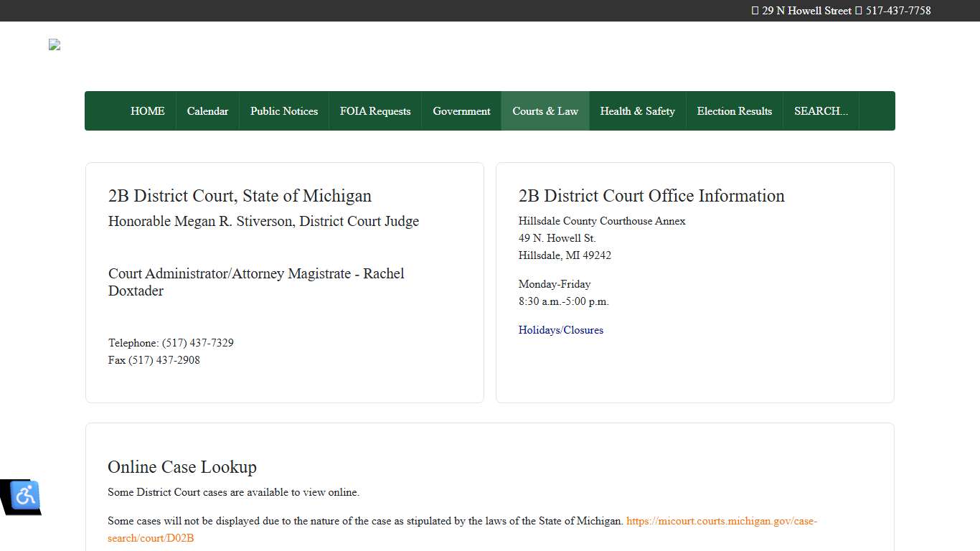980x551 pixels.
Task: Open the Courts & Law menu
Action: [x=545, y=110]
